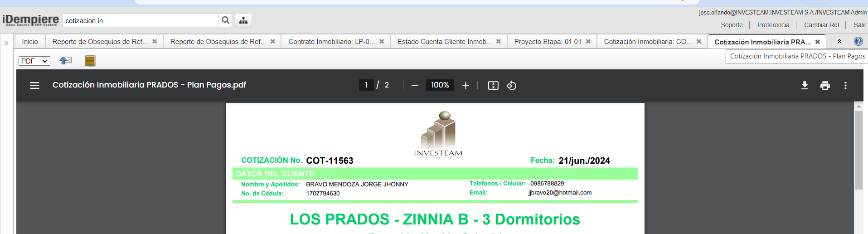Collapse the header with double-arrow button
The image size is (868, 234).
point(839,41)
